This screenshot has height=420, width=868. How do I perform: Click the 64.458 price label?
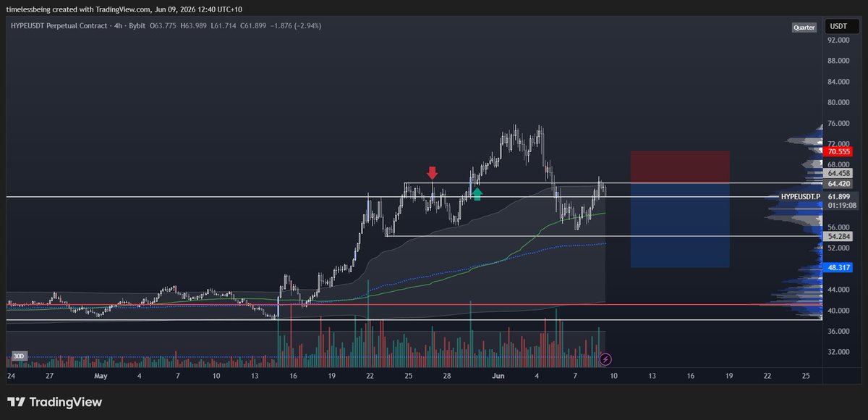point(838,174)
